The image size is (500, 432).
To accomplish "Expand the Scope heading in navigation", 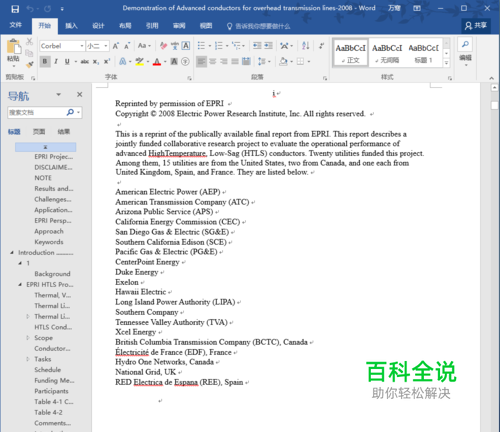I will coord(28,338).
